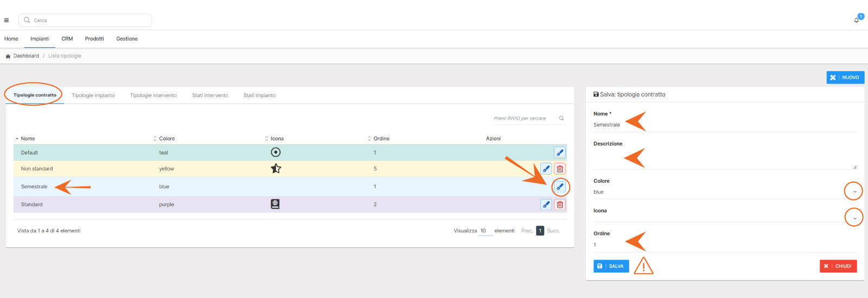The height and width of the screenshot is (298, 868).
Task: Edit the Non standard row
Action: 546,169
